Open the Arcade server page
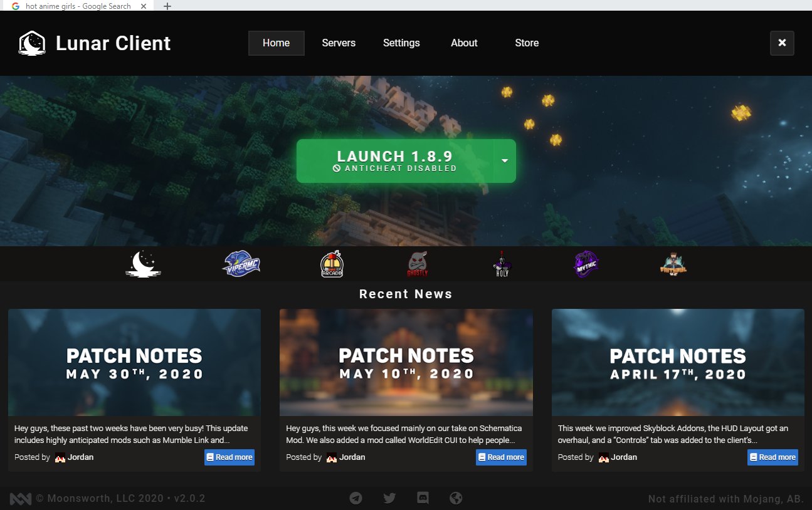The height and width of the screenshot is (510, 812). [x=332, y=263]
